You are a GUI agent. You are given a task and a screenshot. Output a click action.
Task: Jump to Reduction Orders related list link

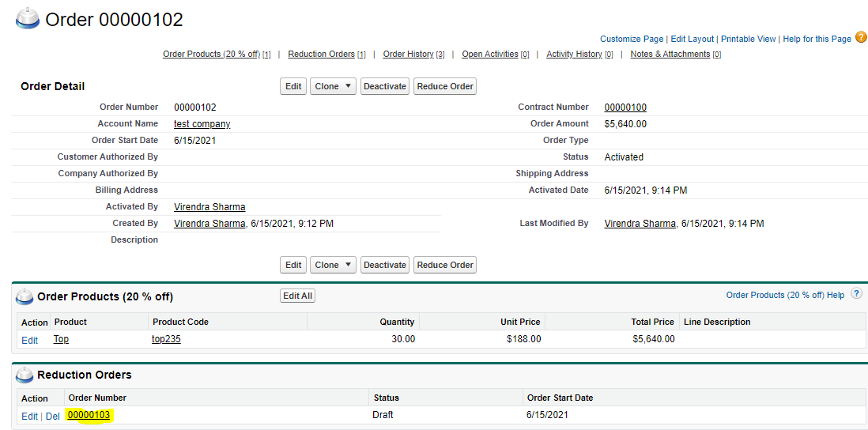point(321,55)
